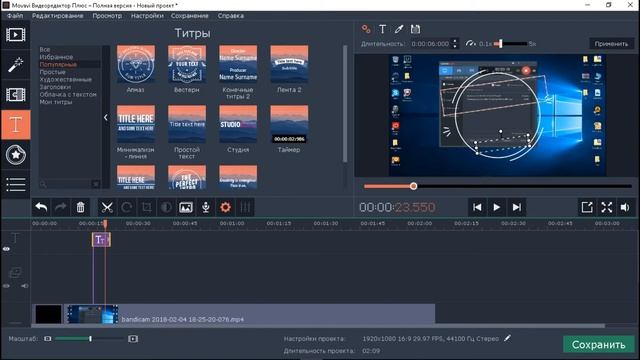
Task: Click the Применить button
Action: (x=611, y=44)
